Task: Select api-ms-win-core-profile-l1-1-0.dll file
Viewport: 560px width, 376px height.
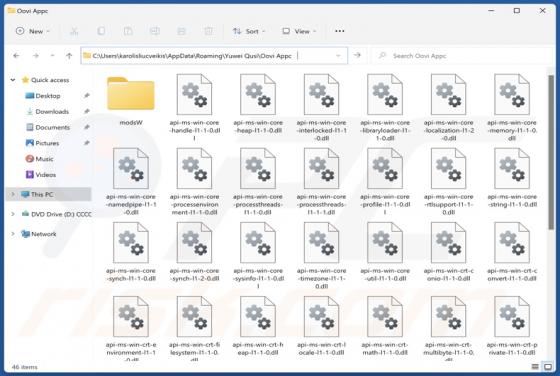Action: tap(385, 181)
